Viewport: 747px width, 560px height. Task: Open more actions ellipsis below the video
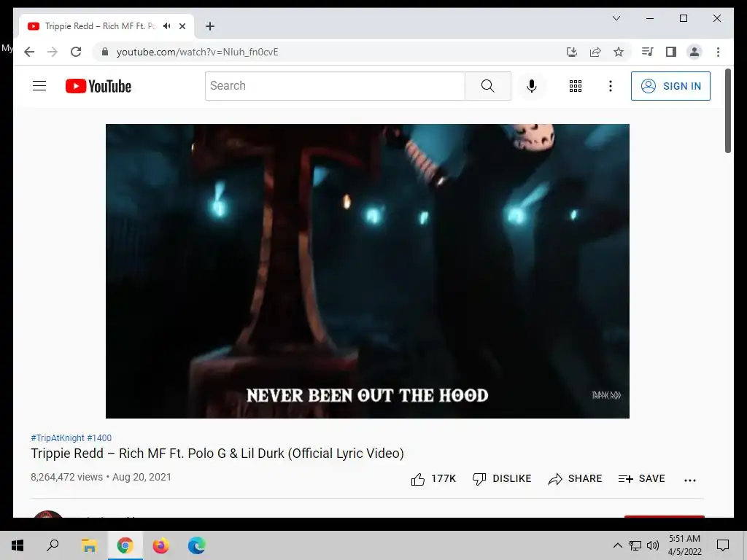point(690,480)
